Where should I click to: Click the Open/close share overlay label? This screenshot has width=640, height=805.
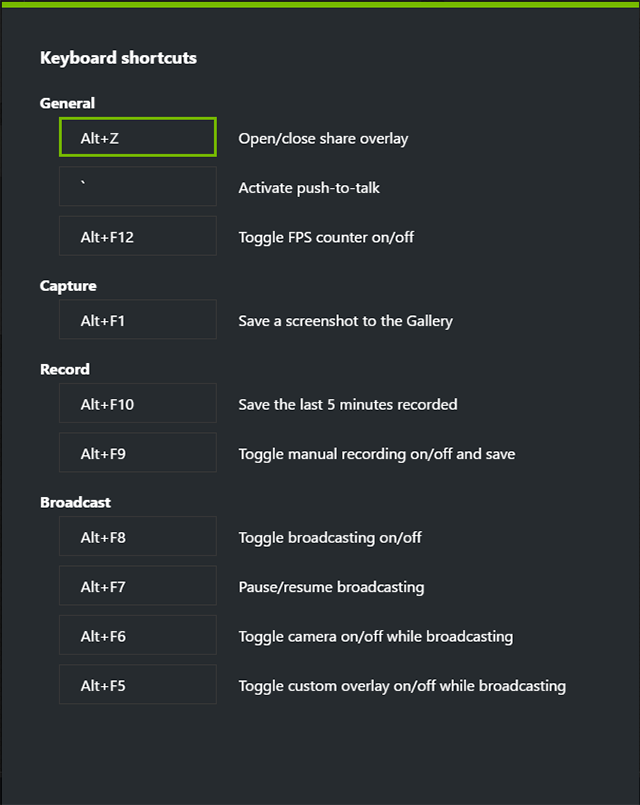pyautogui.click(x=322, y=138)
